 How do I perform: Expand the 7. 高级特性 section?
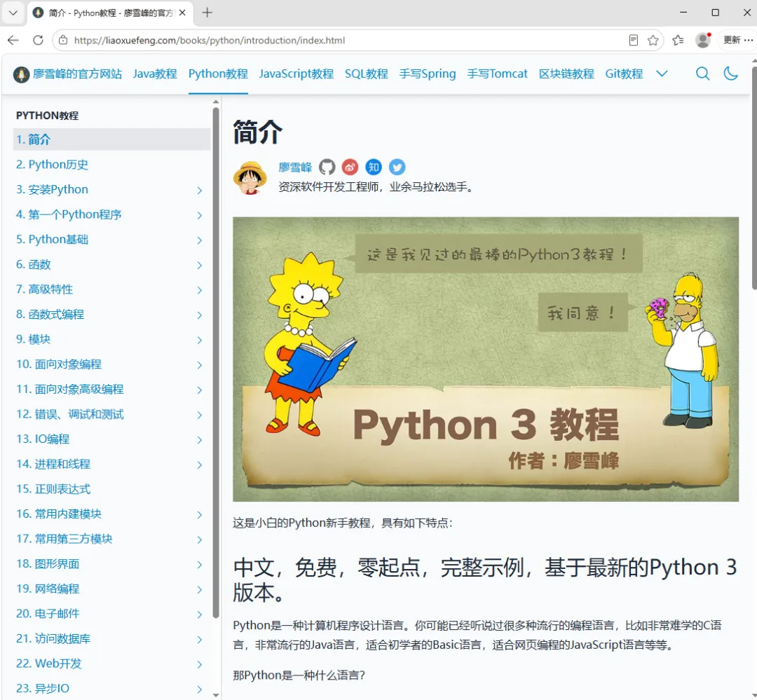tap(199, 290)
